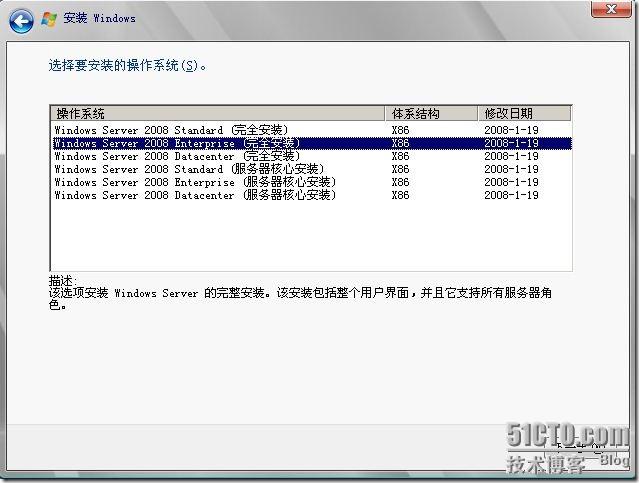Go back using the blue arrow button

[x=21, y=21]
